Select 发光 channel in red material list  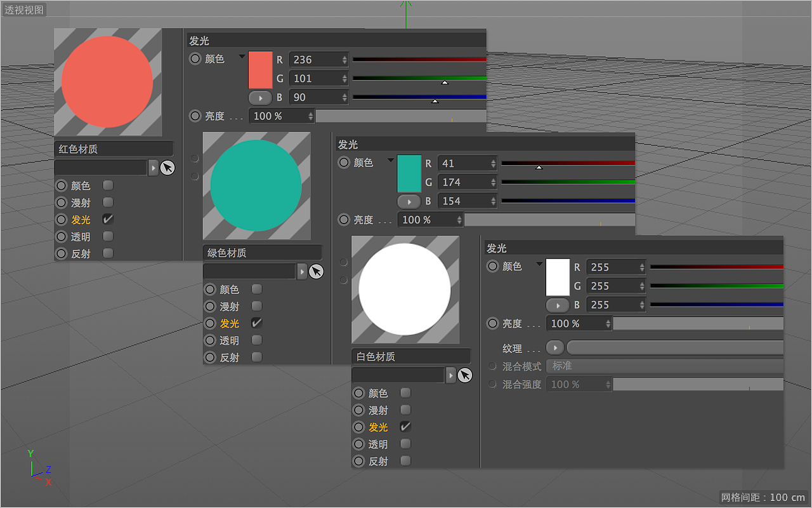tap(81, 220)
